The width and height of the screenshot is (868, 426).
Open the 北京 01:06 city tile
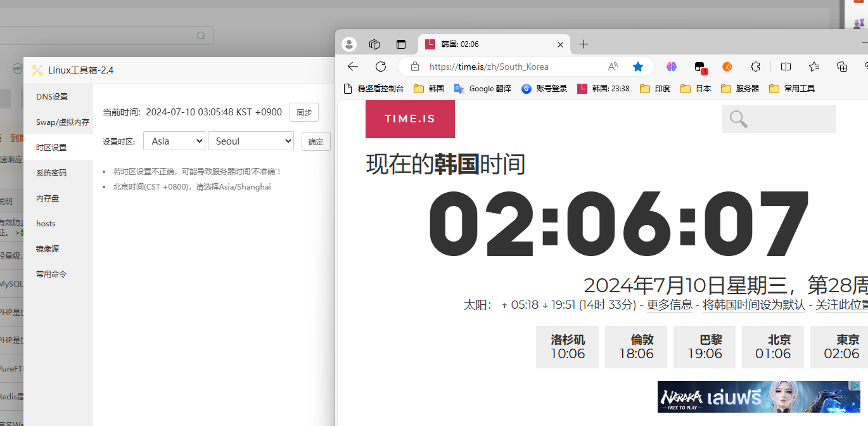[773, 347]
